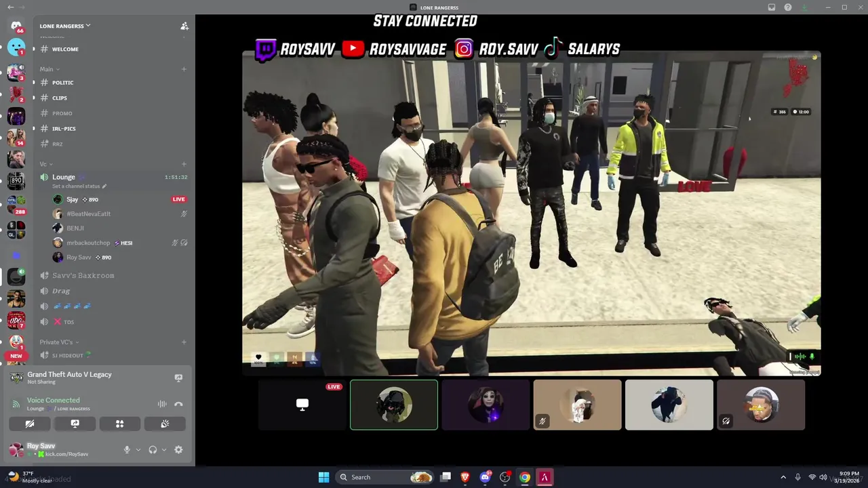Select the green-outlined speaking participant tile
The image size is (868, 488).
394,405
